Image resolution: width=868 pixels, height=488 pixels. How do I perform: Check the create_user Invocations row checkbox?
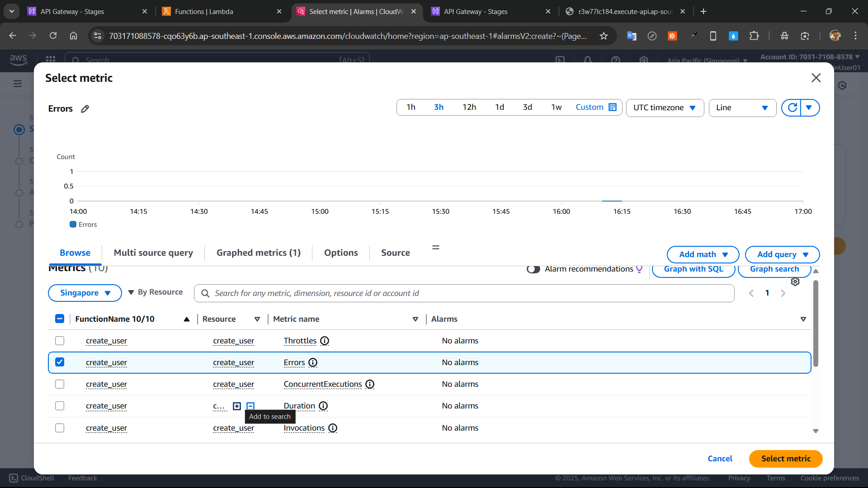(60, 428)
